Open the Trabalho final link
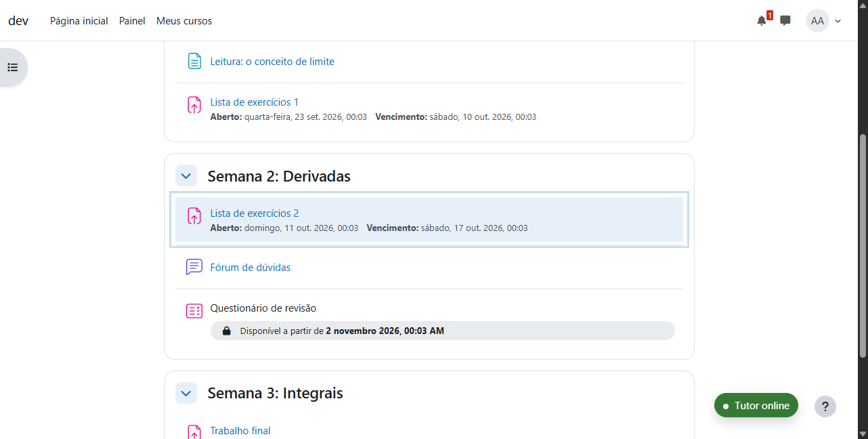Image resolution: width=868 pixels, height=439 pixels. point(240,430)
